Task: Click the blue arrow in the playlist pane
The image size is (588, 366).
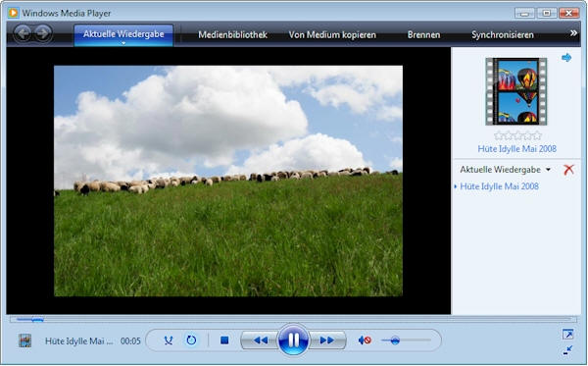Action: click(x=566, y=58)
